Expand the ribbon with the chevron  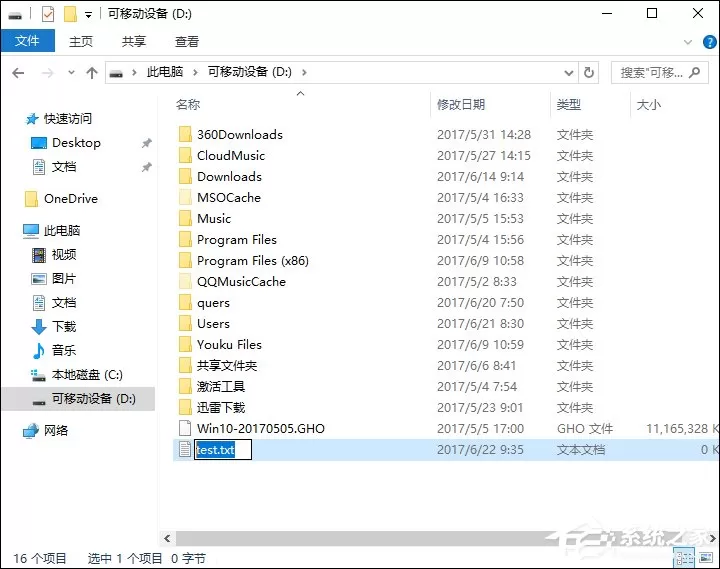tap(687, 42)
